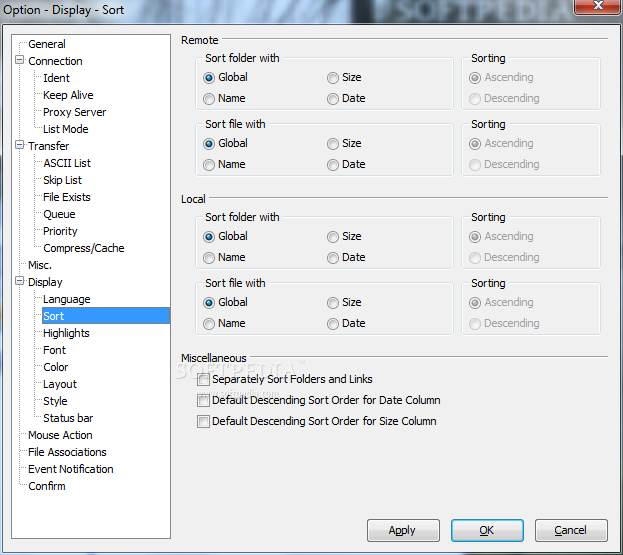This screenshot has height=555, width=623.
Task: Open Priority settings
Action: [60, 231]
